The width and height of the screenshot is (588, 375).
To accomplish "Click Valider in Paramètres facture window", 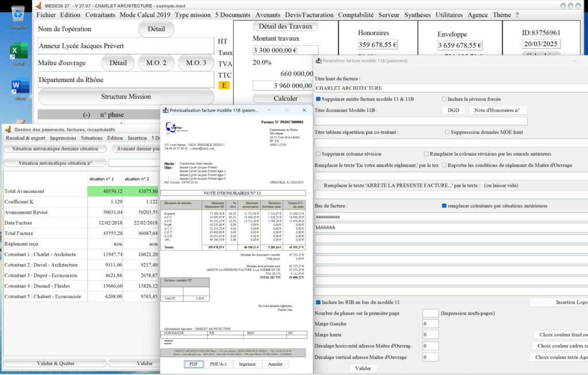I will 363,368.
